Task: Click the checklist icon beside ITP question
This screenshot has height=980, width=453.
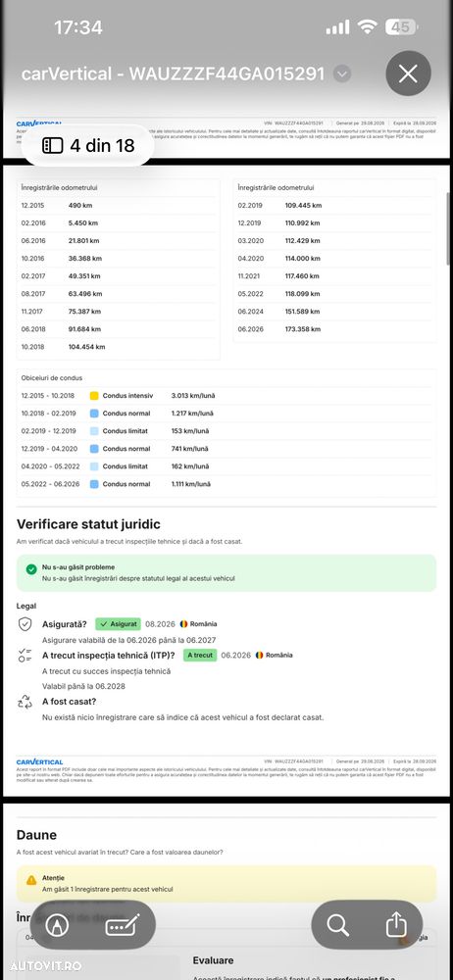Action: point(25,655)
